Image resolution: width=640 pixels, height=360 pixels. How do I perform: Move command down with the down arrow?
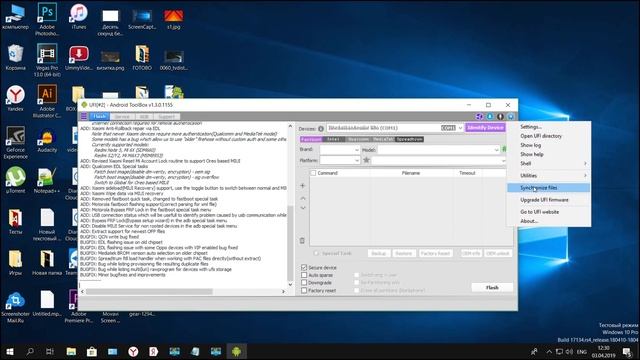303,208
